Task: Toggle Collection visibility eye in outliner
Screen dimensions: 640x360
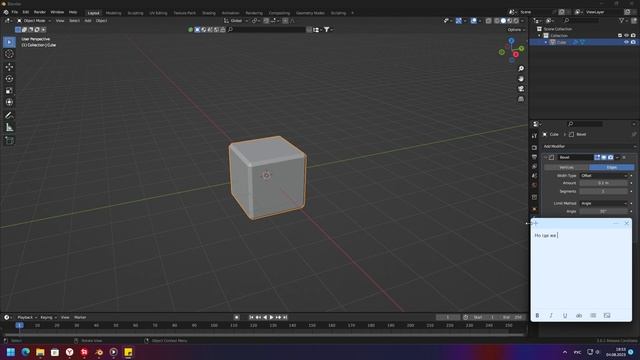Action: click(x=626, y=36)
